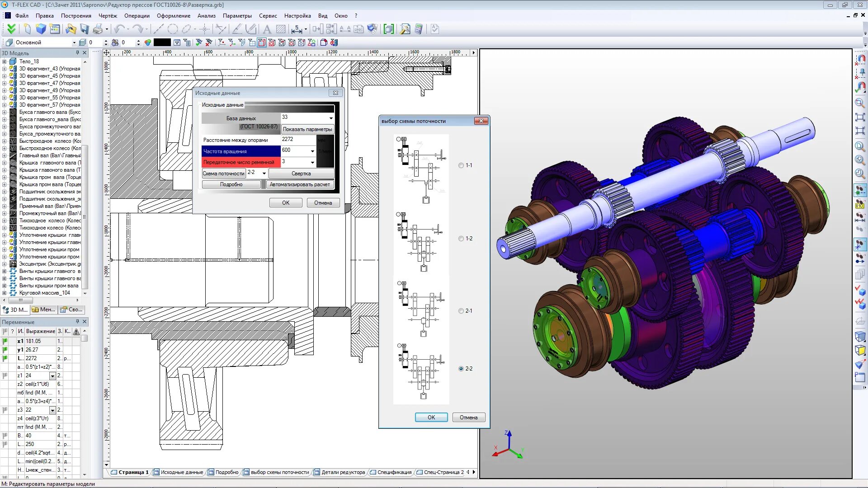Select radio button scheme 1-1

461,165
